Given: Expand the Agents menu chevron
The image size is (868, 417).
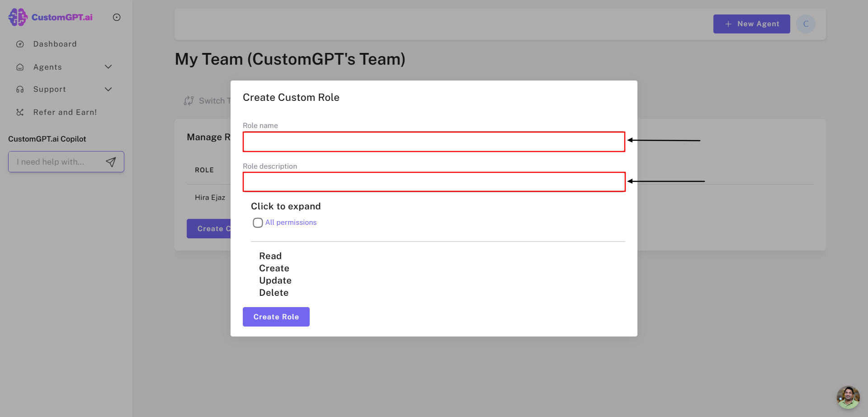Looking at the screenshot, I should [108, 67].
